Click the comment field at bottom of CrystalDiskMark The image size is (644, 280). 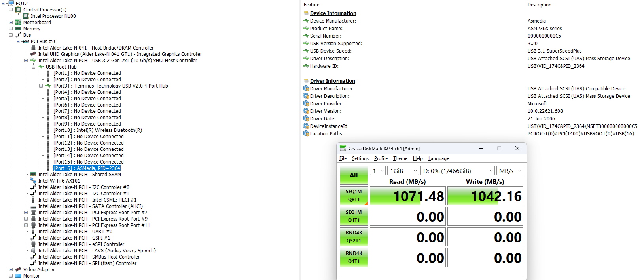point(432,273)
